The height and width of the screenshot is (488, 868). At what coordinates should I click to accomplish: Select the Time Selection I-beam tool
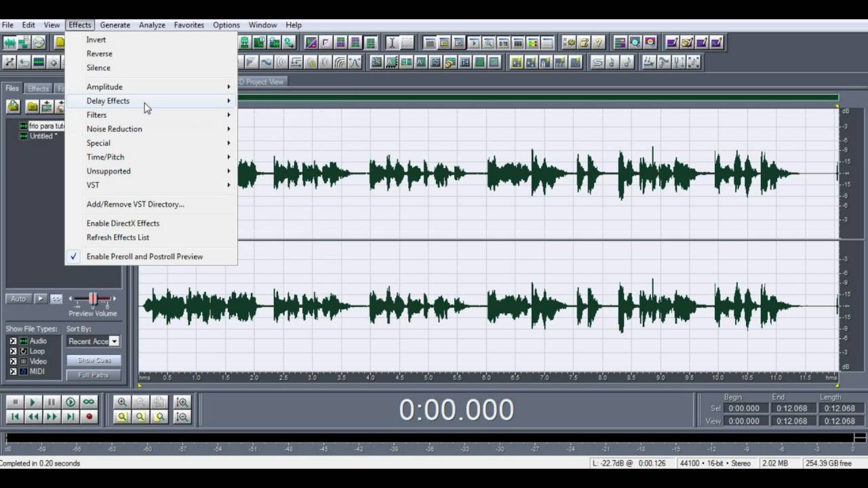click(x=392, y=43)
